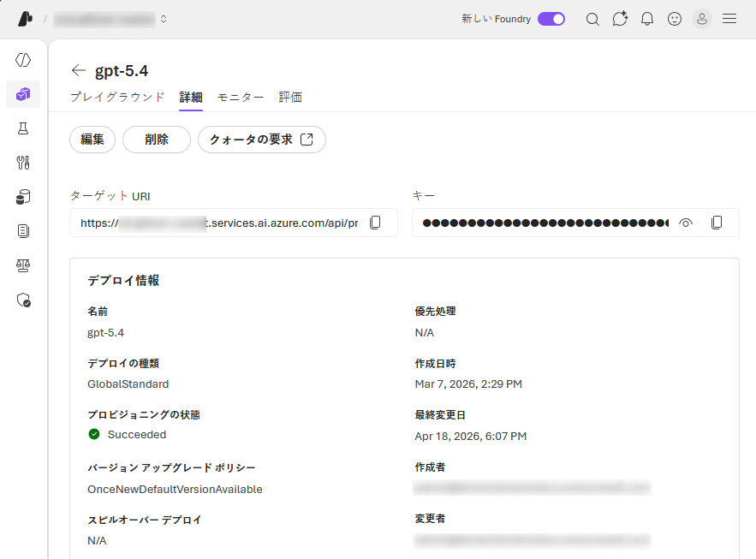This screenshot has width=756, height=559.
Task: Click the デプロイ情報 heading
Action: tap(123, 281)
